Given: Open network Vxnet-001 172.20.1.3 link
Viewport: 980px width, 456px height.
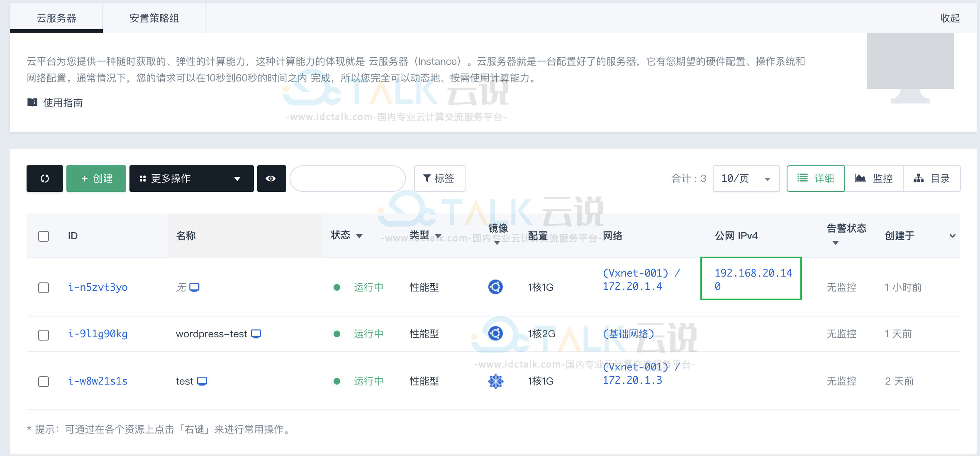Looking at the screenshot, I should pos(641,373).
